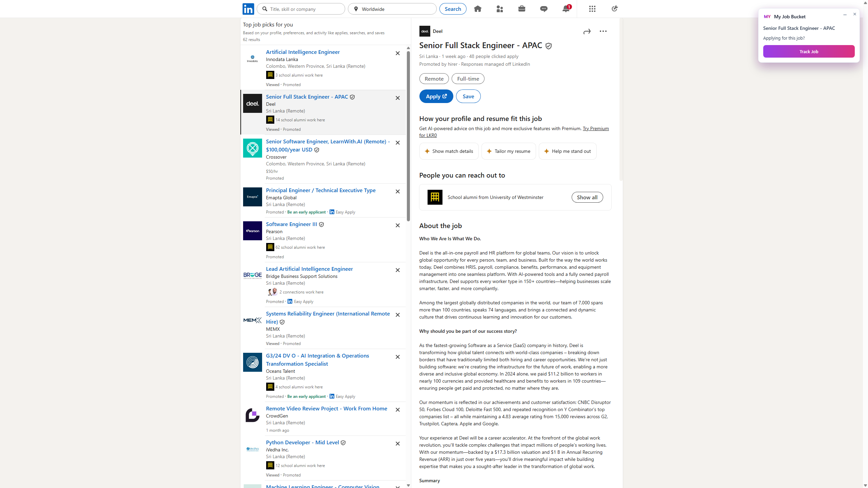Click '14 school alumni work here' text
Viewport: 868px width, 488px height.
pyautogui.click(x=300, y=120)
